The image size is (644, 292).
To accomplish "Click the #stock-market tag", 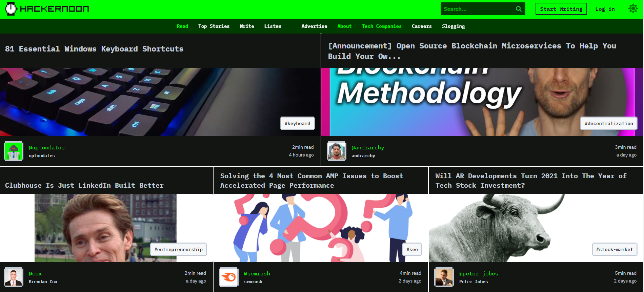I will pyautogui.click(x=615, y=249).
